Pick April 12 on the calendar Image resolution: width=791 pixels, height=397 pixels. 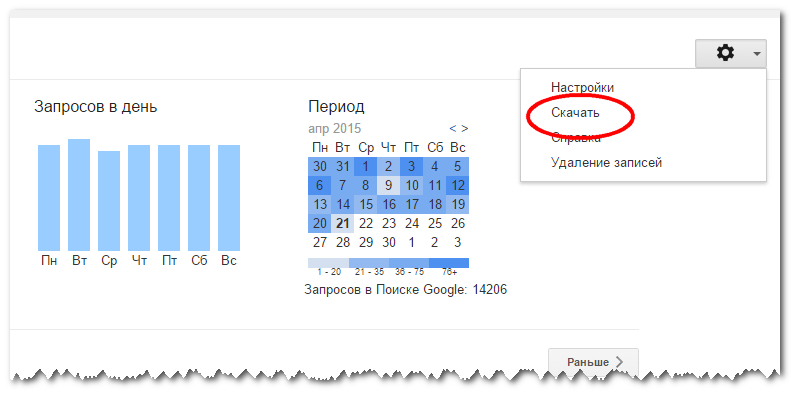458,185
